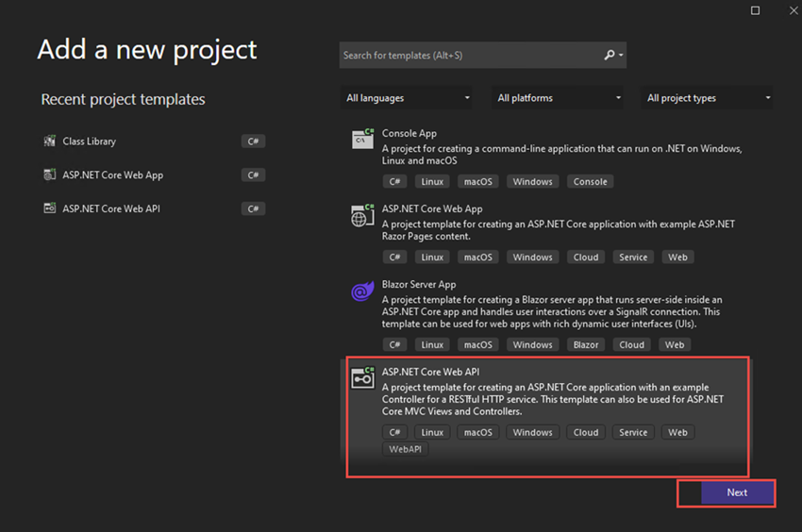The width and height of the screenshot is (802, 532).
Task: Select the ASP.NET Core Web App template icon in the template list
Action: pyautogui.click(x=362, y=215)
